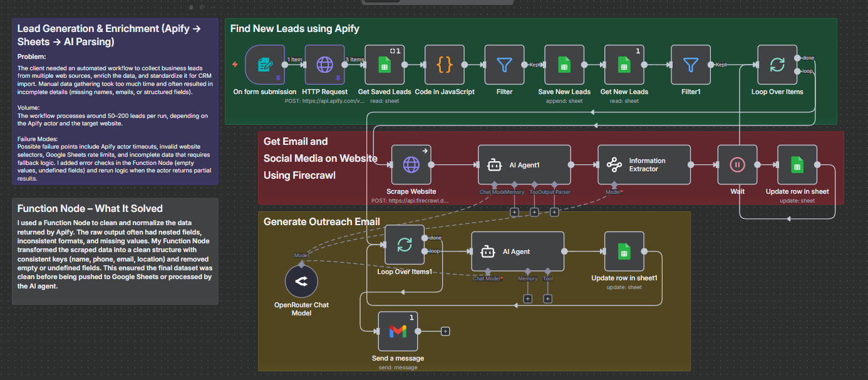This screenshot has height=380, width=868.
Task: Select the Filter node before Save New Leads
Action: (x=504, y=65)
